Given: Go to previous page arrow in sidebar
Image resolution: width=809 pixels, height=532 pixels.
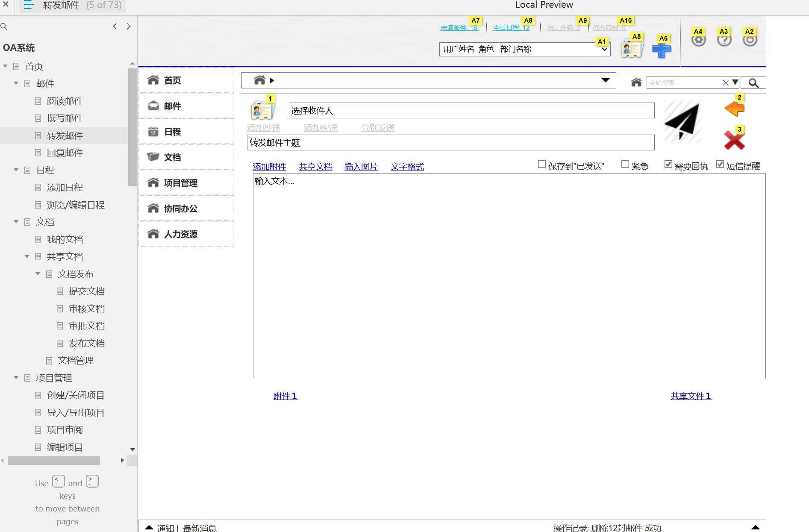Looking at the screenshot, I should [x=115, y=26].
